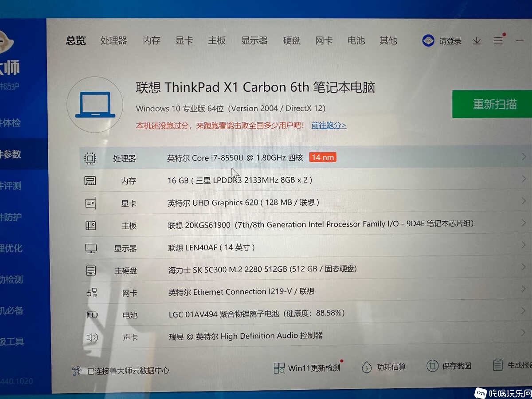Select the 联想 LEN40AF display text
Viewport: 532px width, 399px height.
click(x=211, y=247)
